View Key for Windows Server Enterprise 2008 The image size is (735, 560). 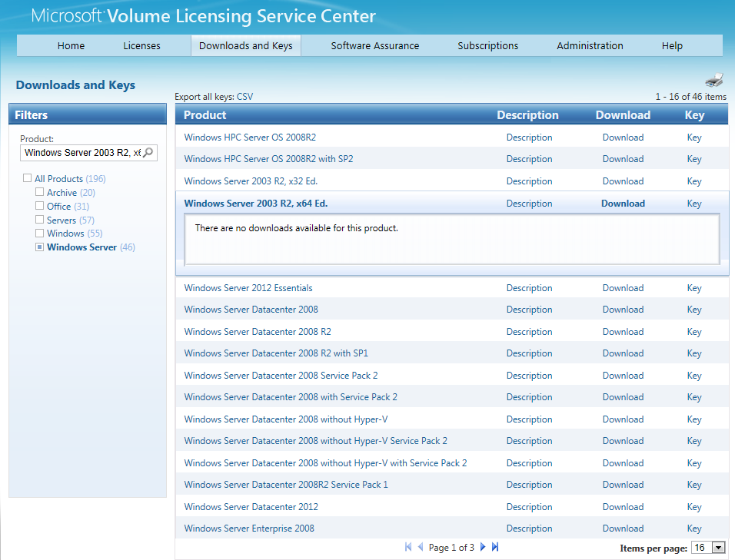(x=694, y=529)
